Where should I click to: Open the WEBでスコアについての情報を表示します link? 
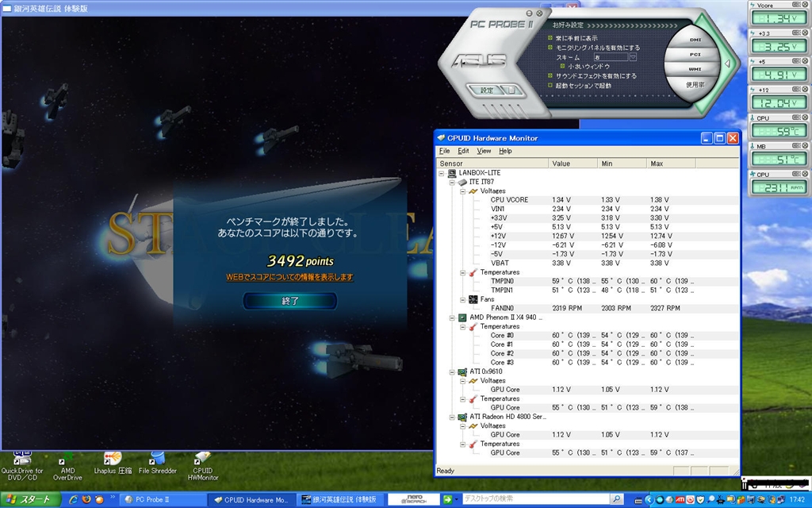point(289,277)
